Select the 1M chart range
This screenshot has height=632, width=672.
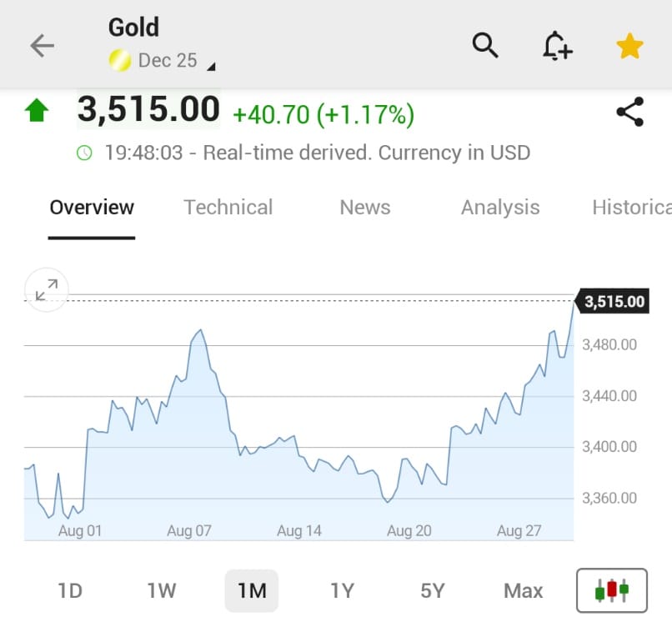(x=252, y=591)
